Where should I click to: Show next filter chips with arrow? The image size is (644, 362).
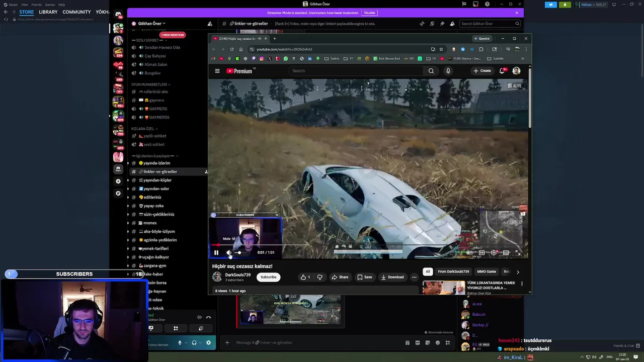518,272
